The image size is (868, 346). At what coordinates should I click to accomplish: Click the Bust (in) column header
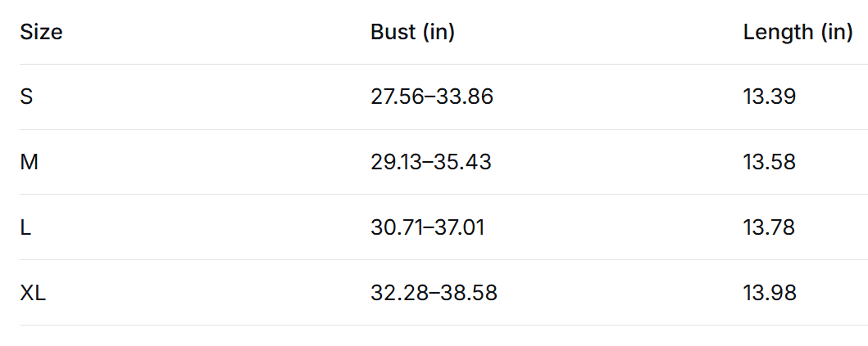[413, 32]
